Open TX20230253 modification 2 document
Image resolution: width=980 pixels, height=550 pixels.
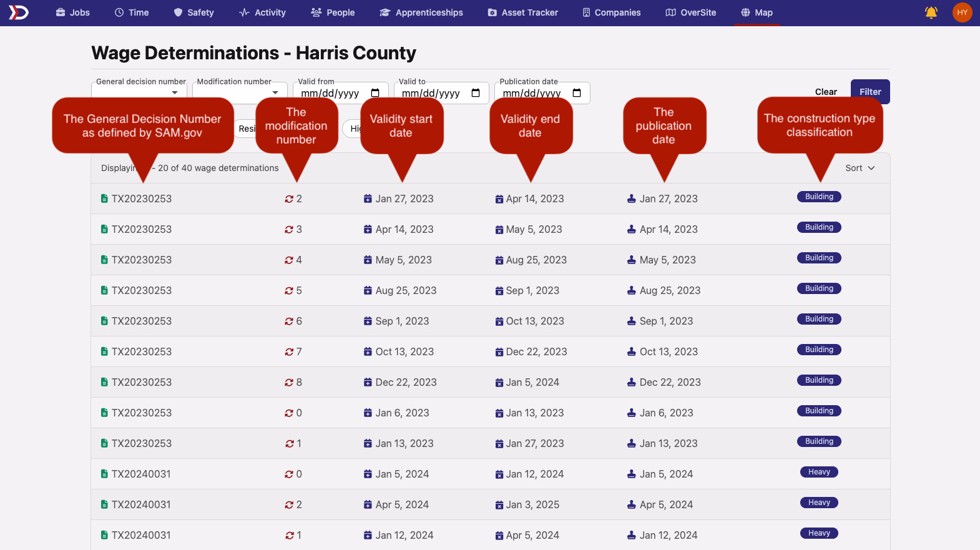[141, 199]
